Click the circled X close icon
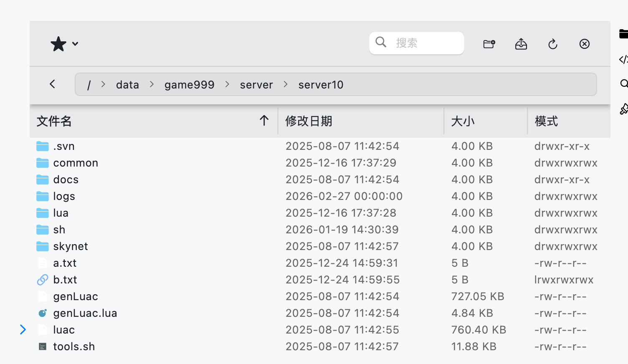628x364 pixels. [x=584, y=44]
